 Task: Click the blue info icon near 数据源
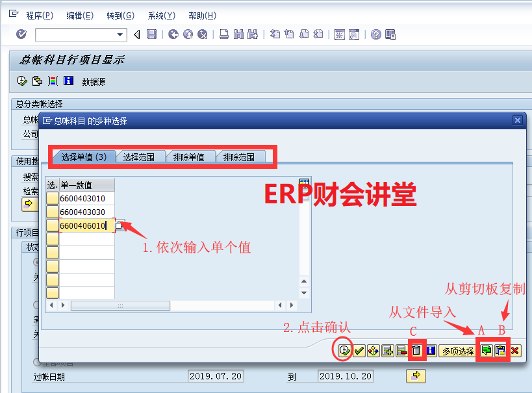69,81
